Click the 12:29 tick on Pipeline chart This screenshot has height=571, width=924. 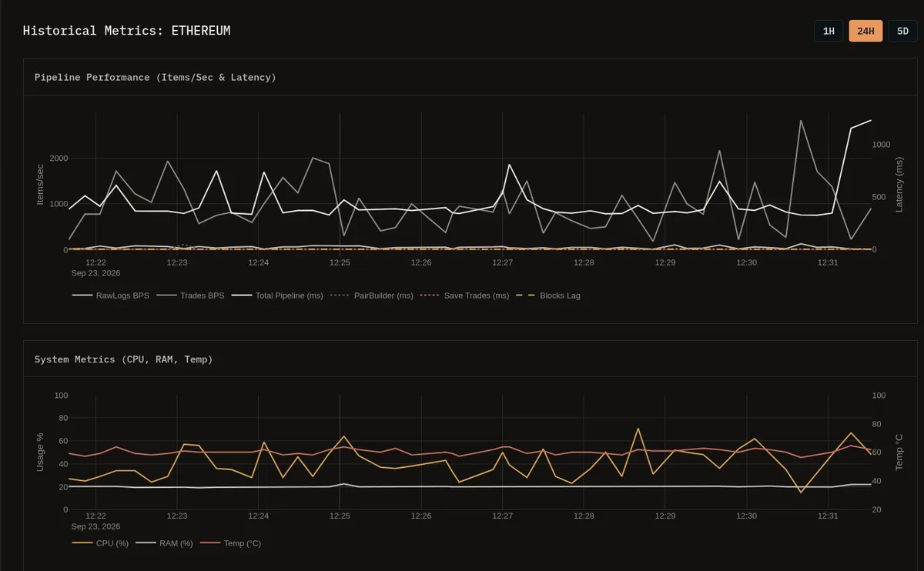point(665,262)
